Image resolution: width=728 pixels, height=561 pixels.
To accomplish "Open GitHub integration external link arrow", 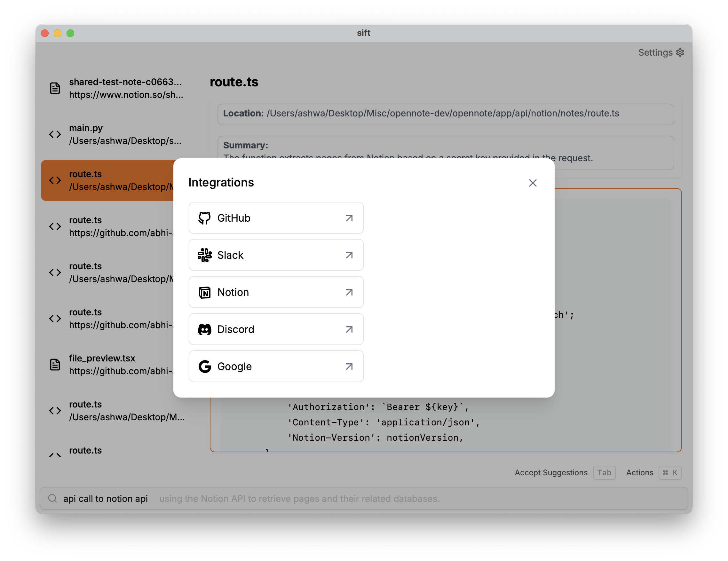I will pos(349,218).
